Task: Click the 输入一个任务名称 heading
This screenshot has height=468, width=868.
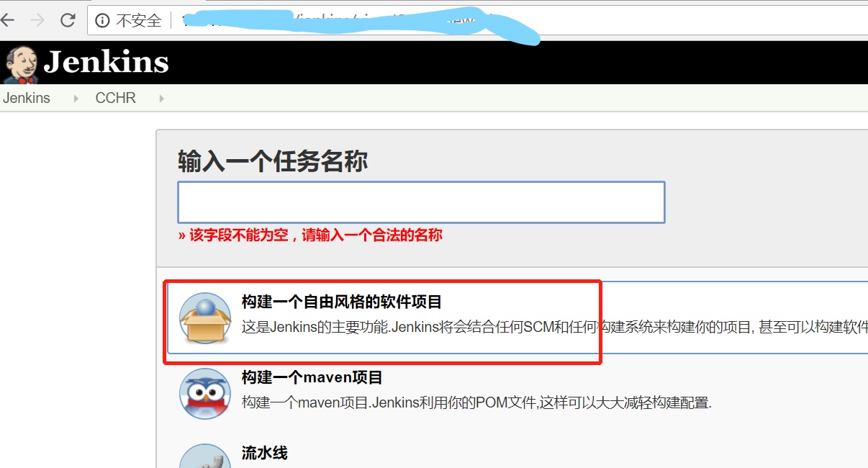Action: coord(273,161)
